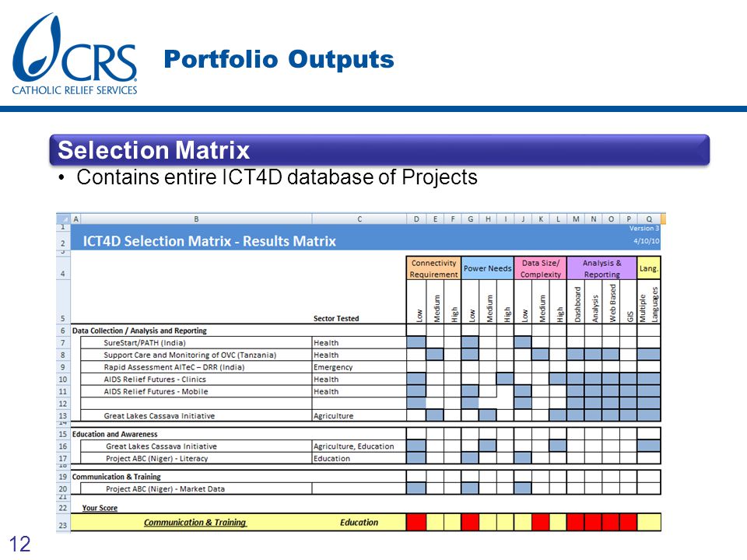This screenshot has width=747, height=560.
Task: Select the italic Education cell in row 23
Action: click(359, 523)
